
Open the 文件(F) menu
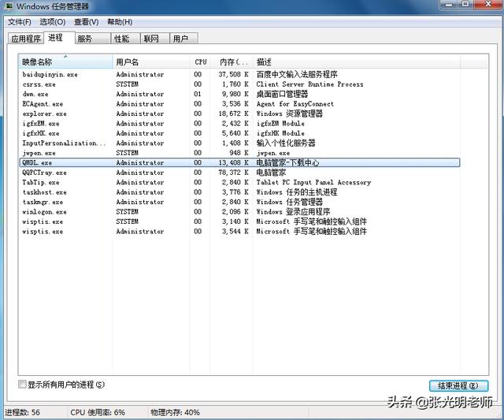(x=20, y=22)
